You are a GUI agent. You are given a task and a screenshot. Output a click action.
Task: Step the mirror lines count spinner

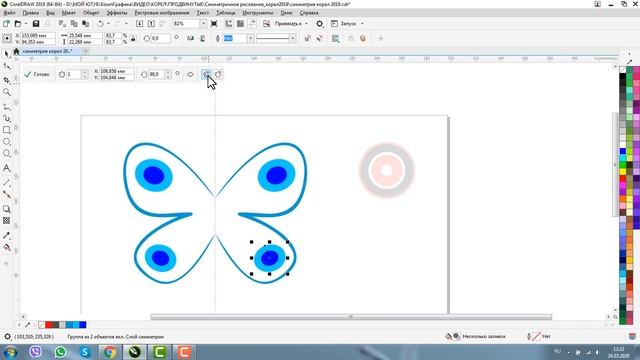point(84,74)
